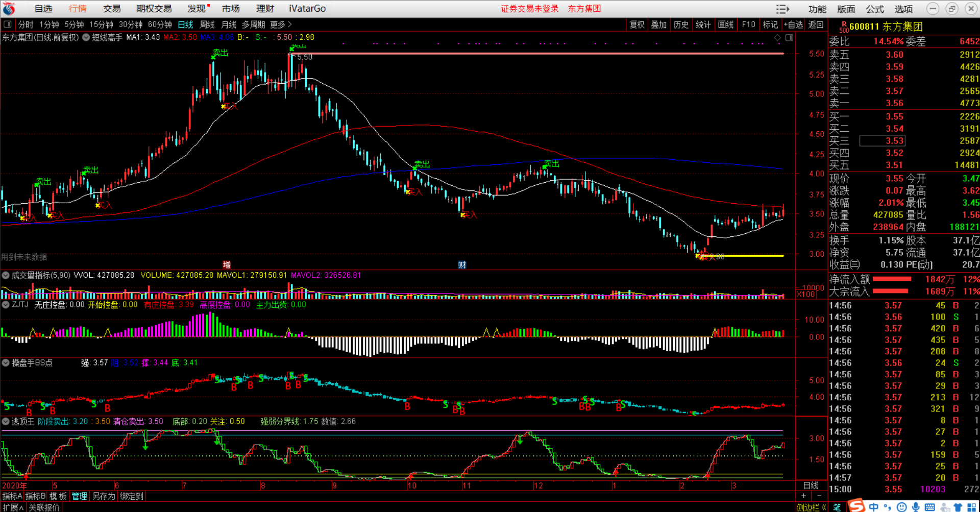Click the 叠加 overlay button

[659, 25]
